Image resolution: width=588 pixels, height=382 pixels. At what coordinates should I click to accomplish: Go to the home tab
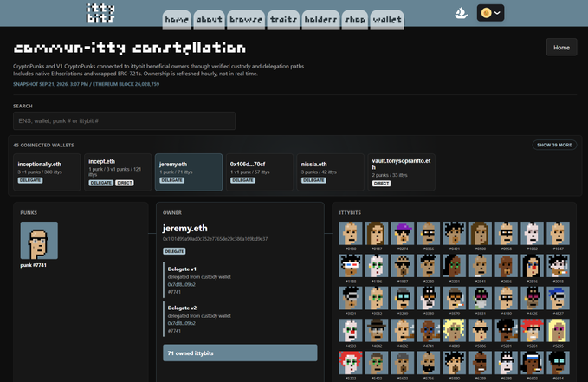tap(177, 20)
